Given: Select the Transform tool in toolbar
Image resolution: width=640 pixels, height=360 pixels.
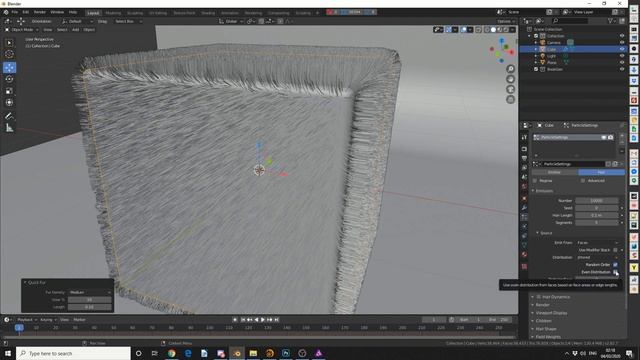Looking at the screenshot, I should coord(9,103).
